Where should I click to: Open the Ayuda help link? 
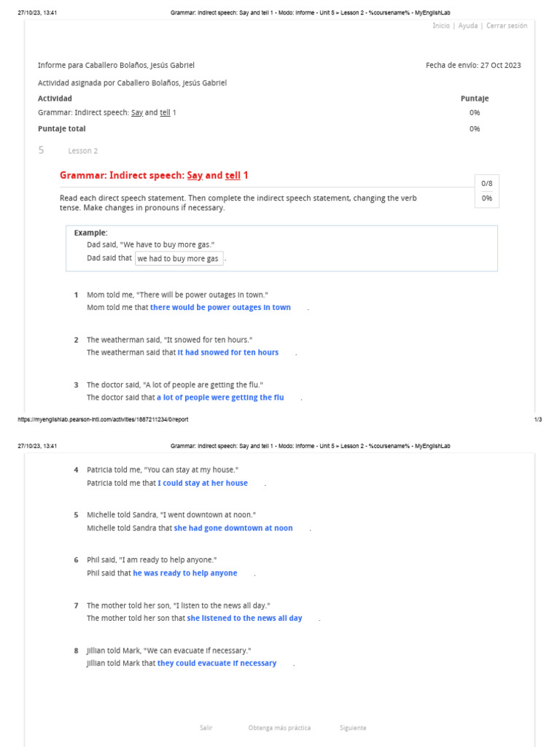point(468,26)
